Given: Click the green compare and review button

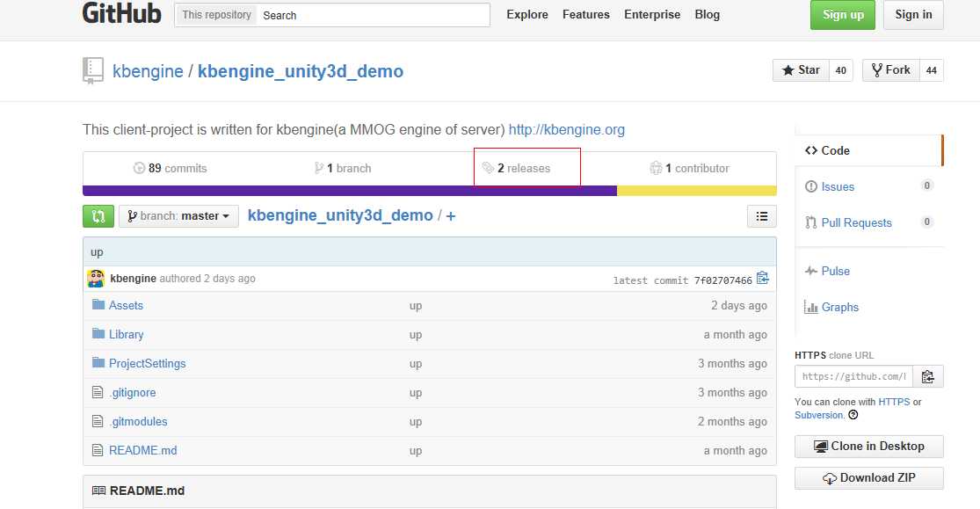Looking at the screenshot, I should 98,216.
